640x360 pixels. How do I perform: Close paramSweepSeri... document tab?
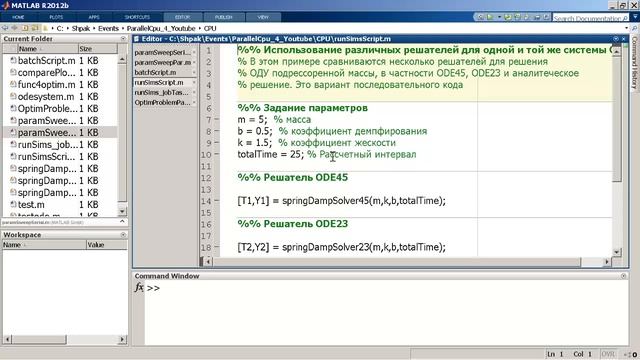[x=194, y=53]
